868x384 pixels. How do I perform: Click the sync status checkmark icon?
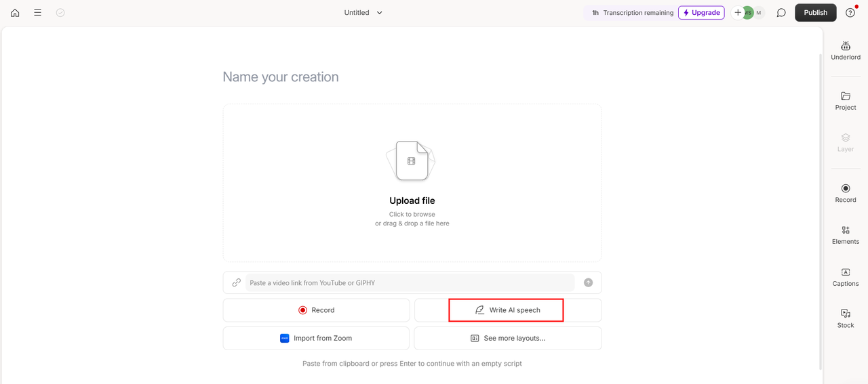point(60,13)
